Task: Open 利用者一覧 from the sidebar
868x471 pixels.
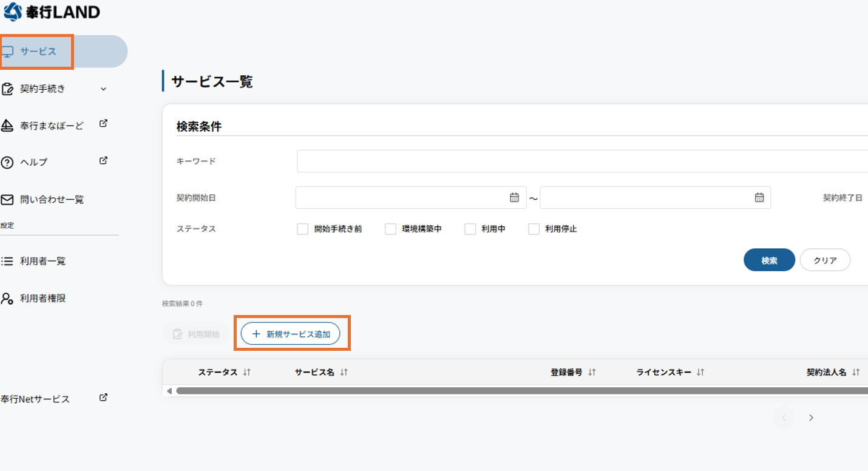Action: 42,261
